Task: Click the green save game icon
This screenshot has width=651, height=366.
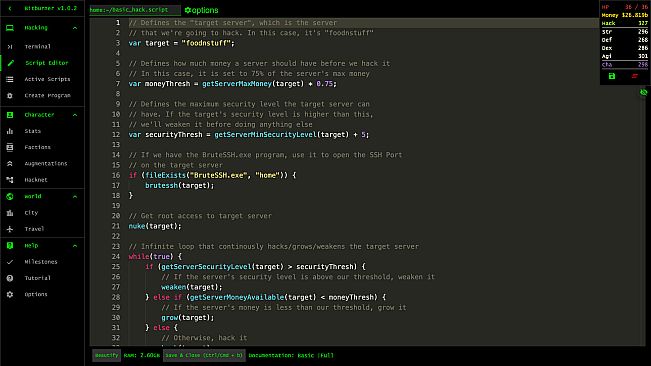Action: tap(612, 76)
